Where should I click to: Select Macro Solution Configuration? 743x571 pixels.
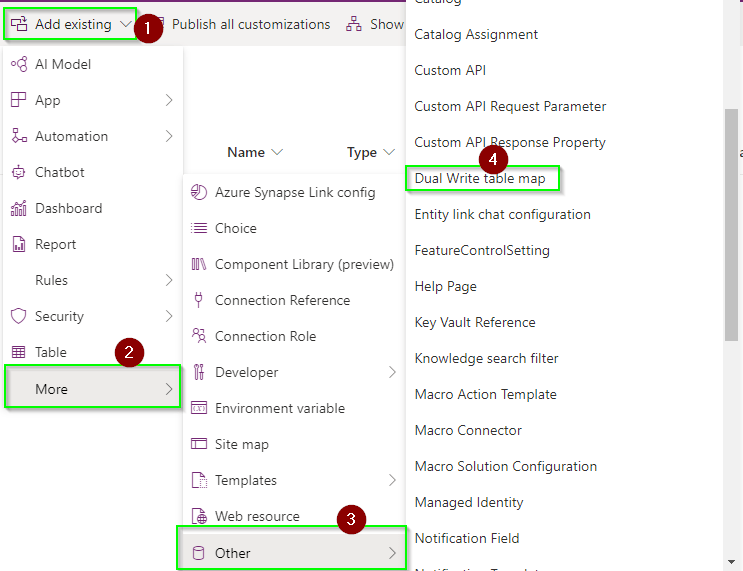[x=506, y=466]
